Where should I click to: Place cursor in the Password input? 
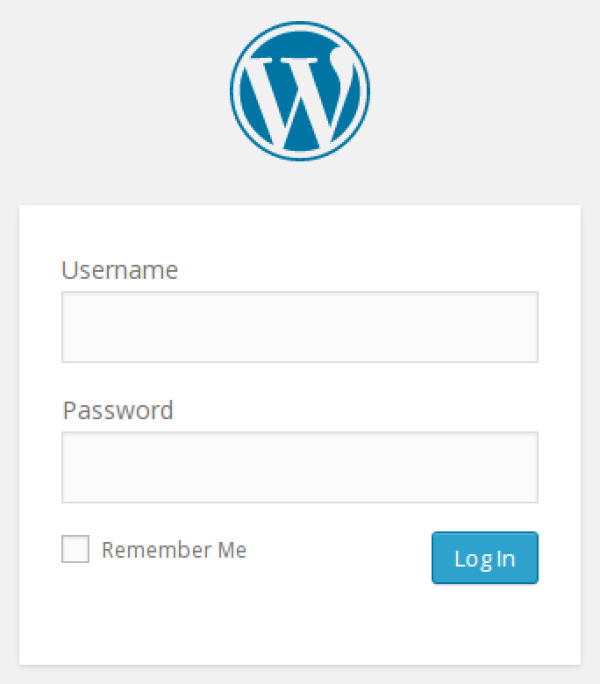point(300,467)
